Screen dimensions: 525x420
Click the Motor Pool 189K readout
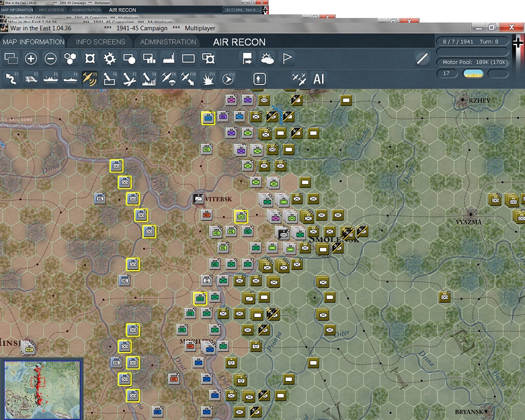(472, 62)
